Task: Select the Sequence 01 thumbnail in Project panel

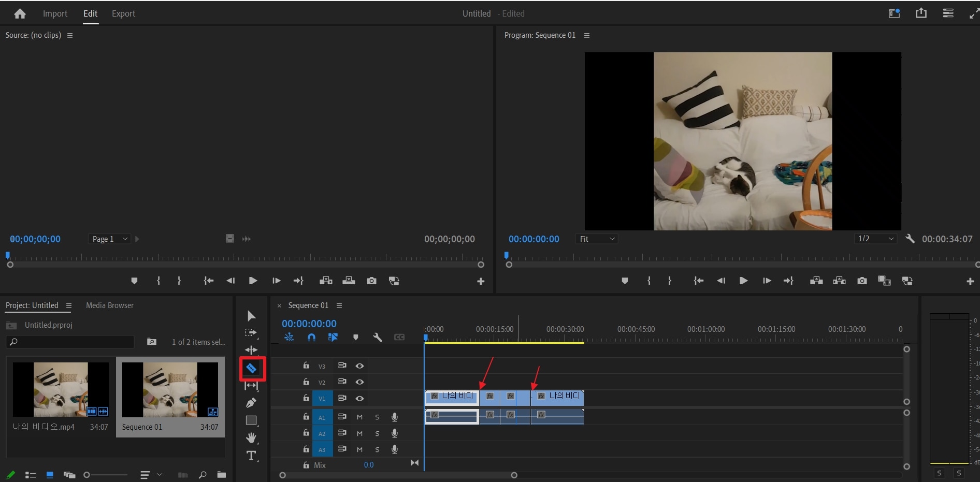Action: 170,389
